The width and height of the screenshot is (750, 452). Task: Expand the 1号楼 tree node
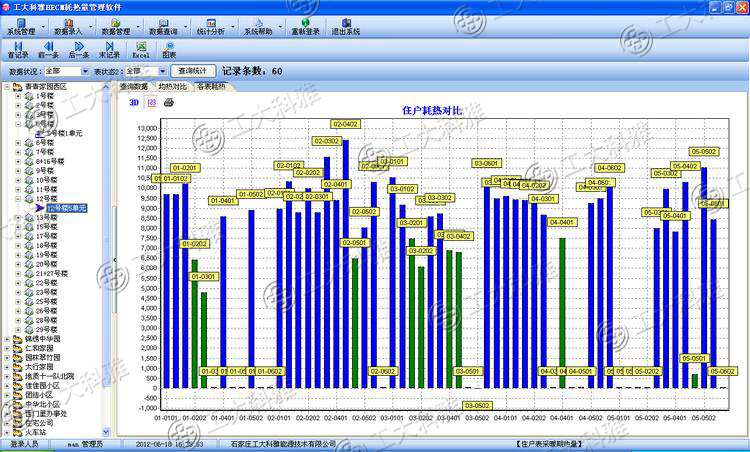18,96
